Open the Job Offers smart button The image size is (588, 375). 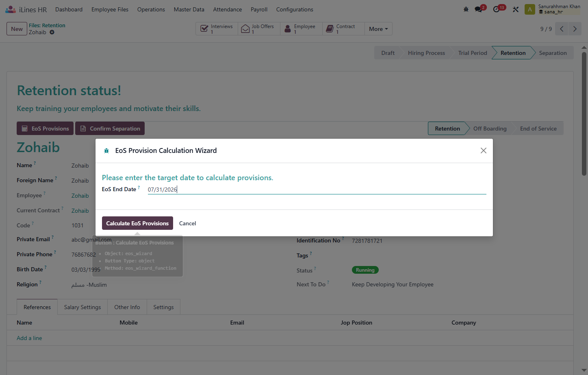259,29
